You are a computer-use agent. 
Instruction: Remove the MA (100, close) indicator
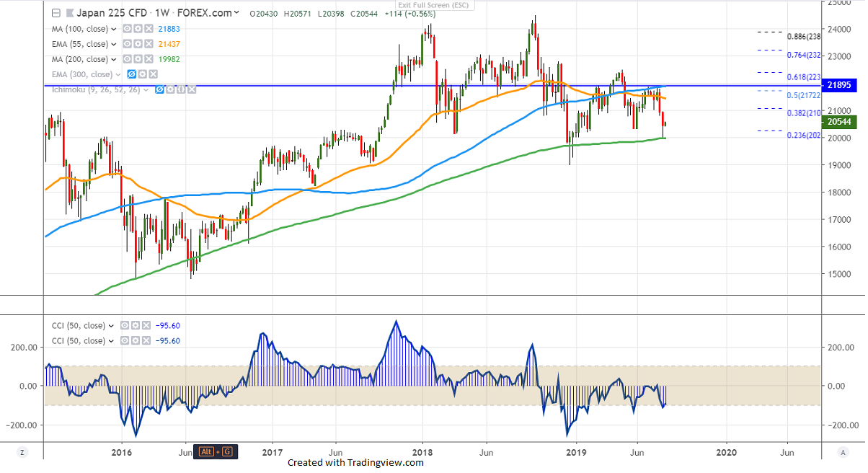tap(148, 29)
